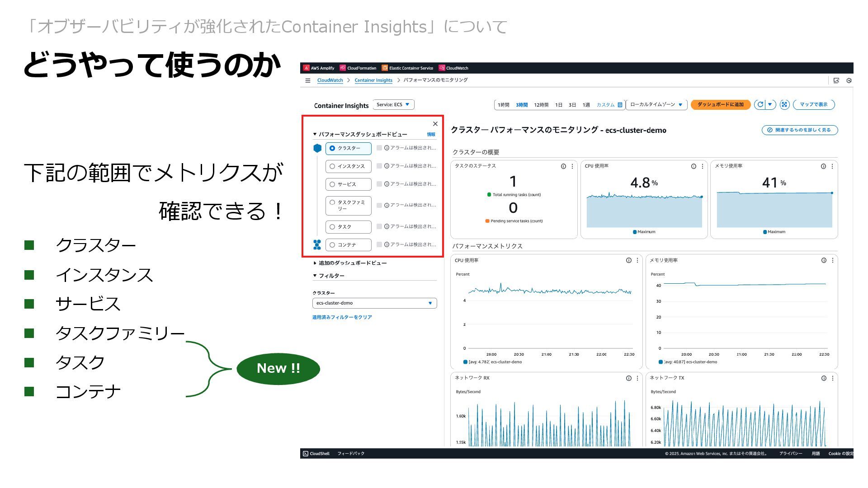Viewport: 868px width, 488px height.
Task: Open the CloudShell icon in footer
Action: point(306,454)
